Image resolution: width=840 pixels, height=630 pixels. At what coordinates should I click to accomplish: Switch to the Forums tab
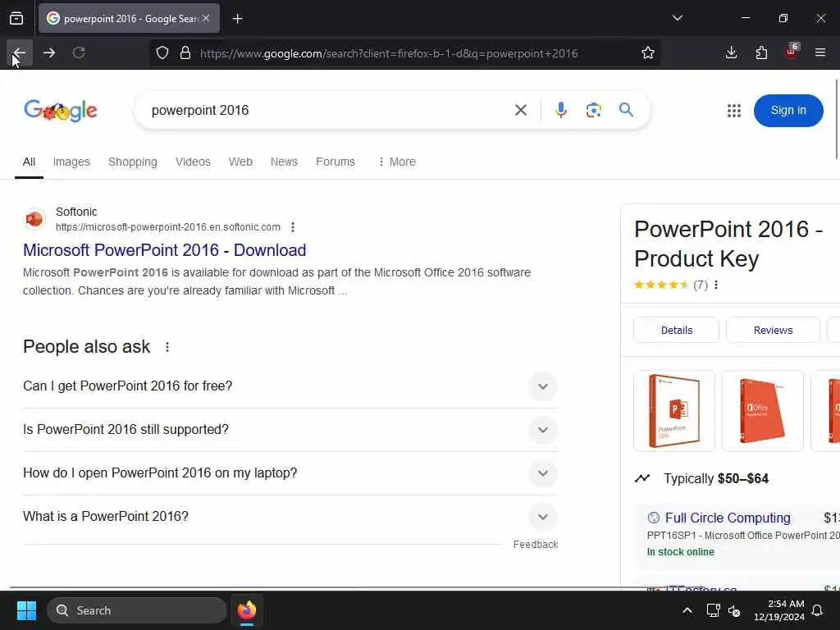336,162
